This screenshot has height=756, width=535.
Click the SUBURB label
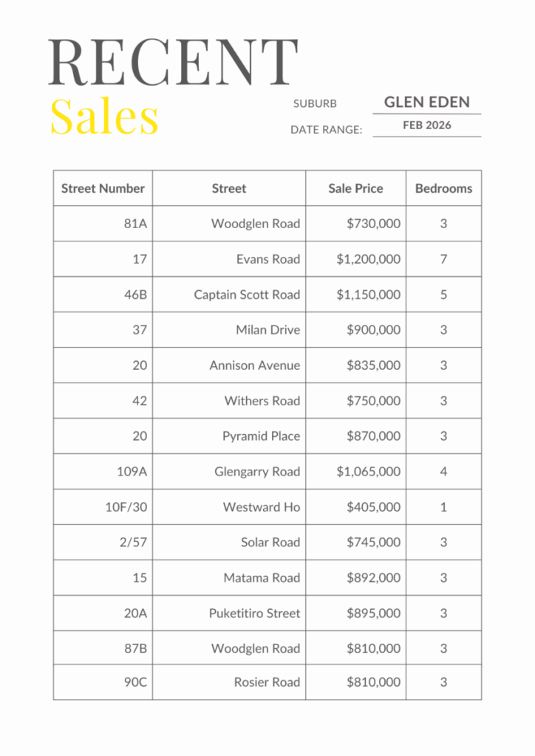315,104
